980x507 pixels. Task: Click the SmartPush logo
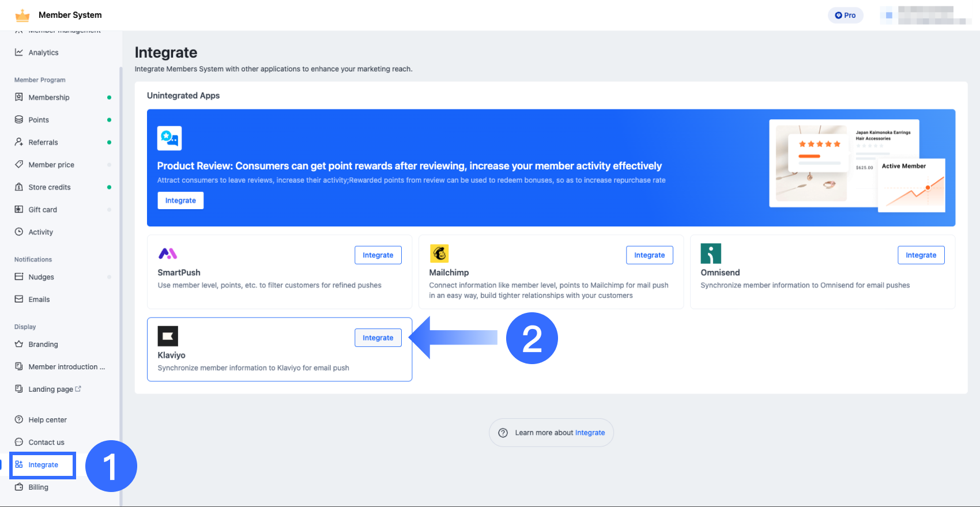[x=168, y=253]
